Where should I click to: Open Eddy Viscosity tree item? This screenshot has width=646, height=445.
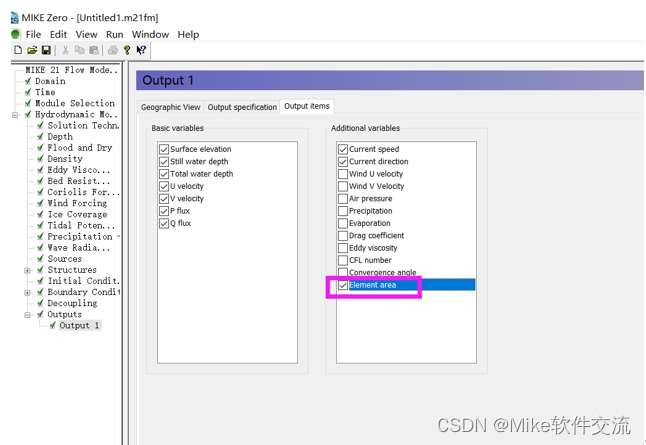78,170
